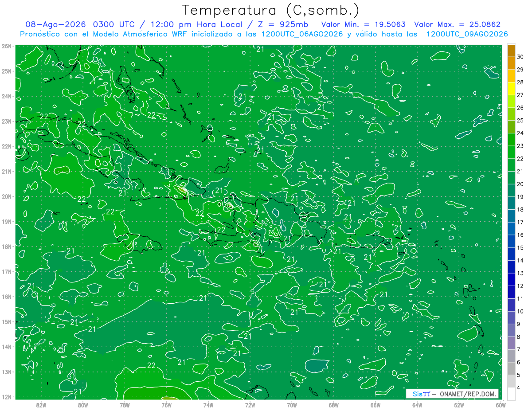
Task: Click the "78W" longitude label
Action: click(125, 405)
